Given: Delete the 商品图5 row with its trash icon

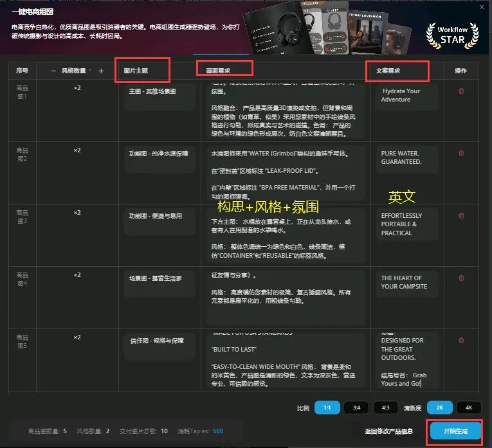Looking at the screenshot, I should pos(461,341).
